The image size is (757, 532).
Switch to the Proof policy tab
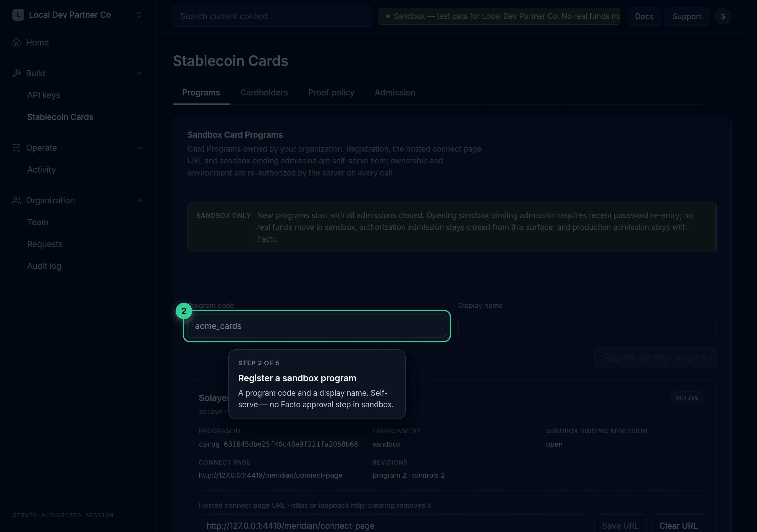(x=331, y=93)
